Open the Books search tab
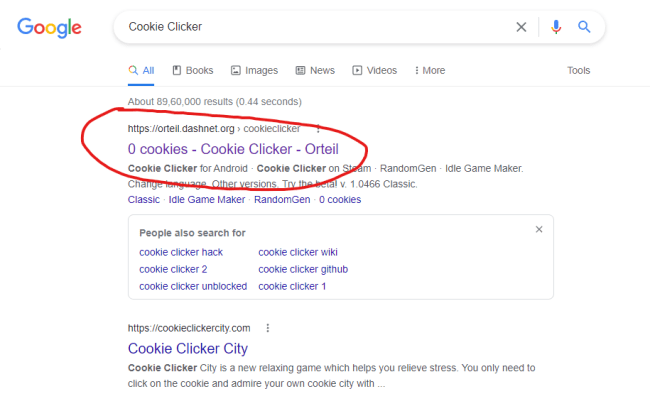The width and height of the screenshot is (650, 411). coord(193,71)
